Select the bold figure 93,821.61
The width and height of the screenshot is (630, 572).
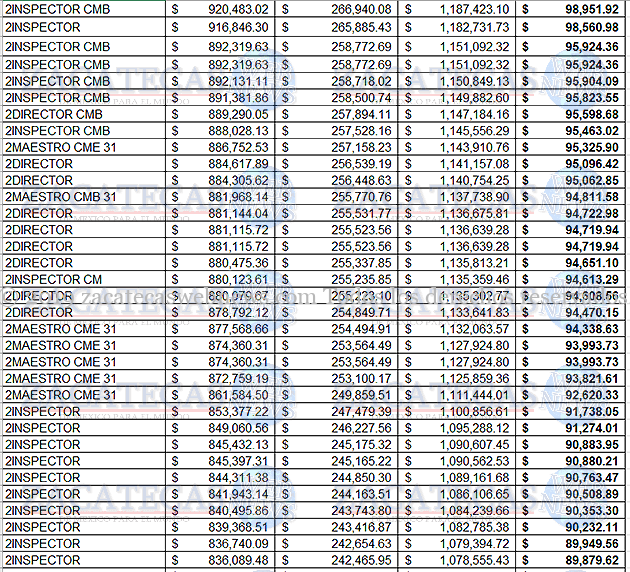coord(592,379)
